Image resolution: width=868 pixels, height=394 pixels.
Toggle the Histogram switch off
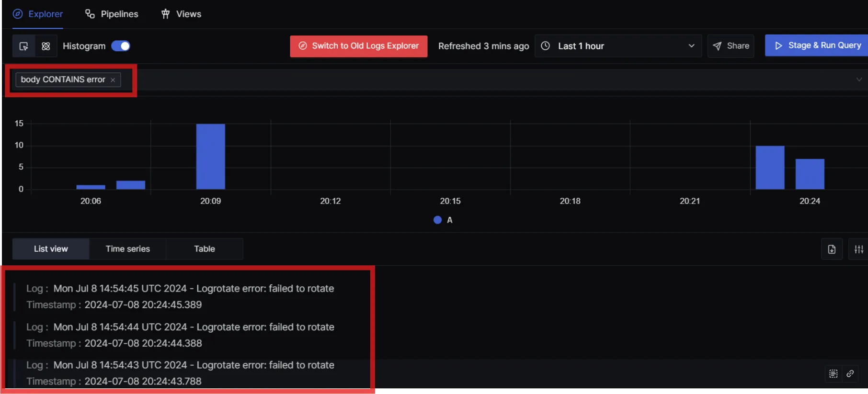pyautogui.click(x=121, y=46)
